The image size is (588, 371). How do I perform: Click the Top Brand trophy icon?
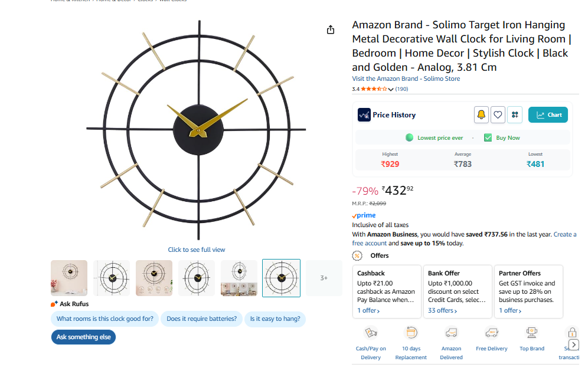pos(532,333)
